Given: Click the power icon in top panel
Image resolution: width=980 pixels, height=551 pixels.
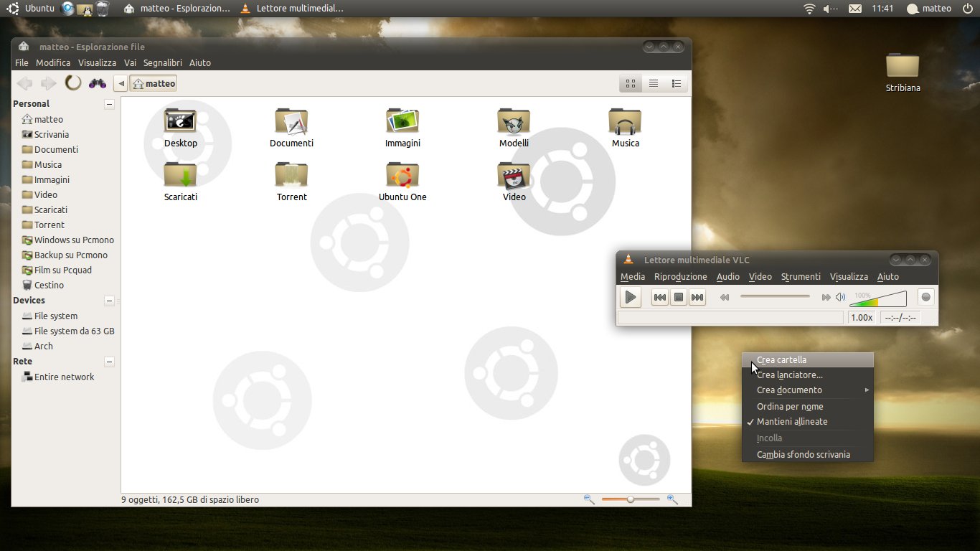Looking at the screenshot, I should coord(967,9).
